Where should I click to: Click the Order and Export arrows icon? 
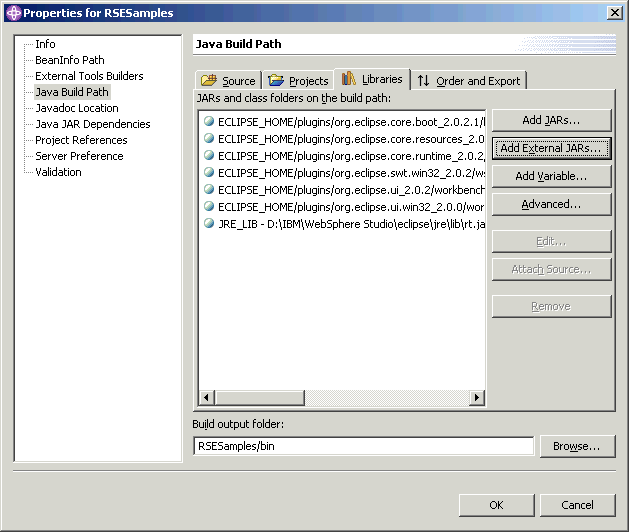(424, 81)
